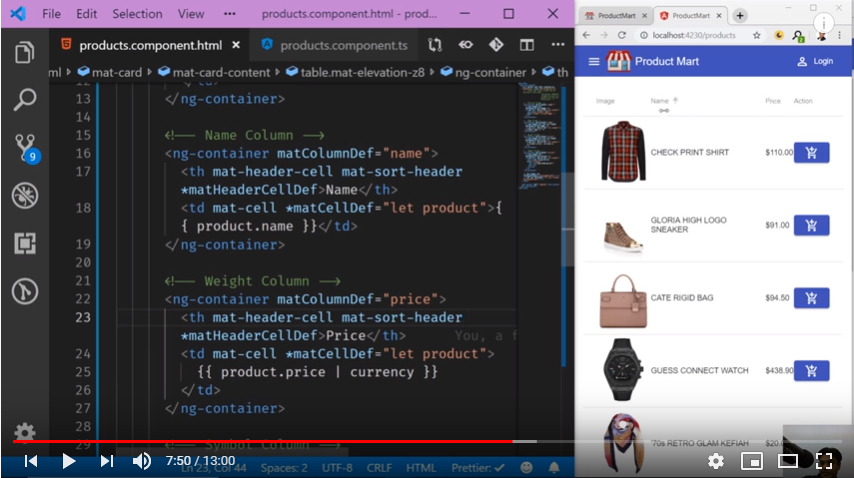
Task: Toggle file blame eye icon in editor toolbar
Action: (466, 45)
